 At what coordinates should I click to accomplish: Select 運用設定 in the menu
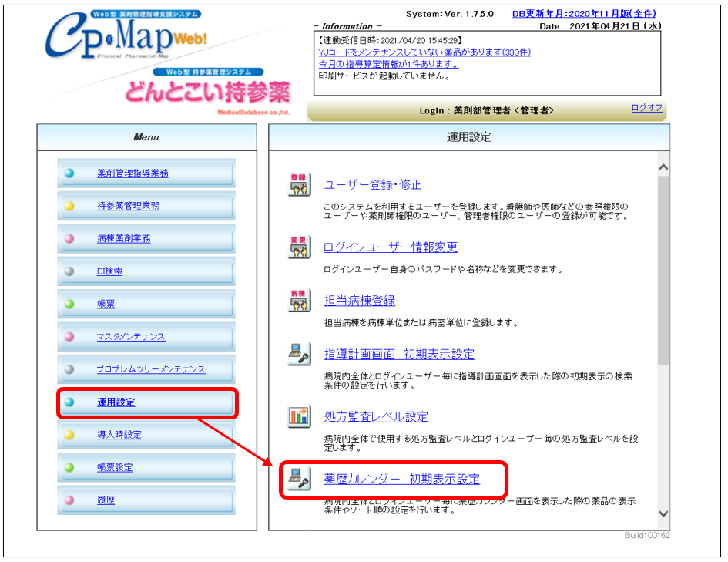[x=116, y=402]
